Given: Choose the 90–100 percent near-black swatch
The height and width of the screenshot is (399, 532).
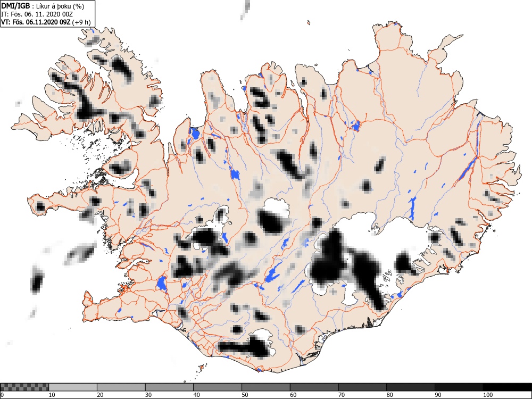Looking at the screenshot, I should click(x=459, y=387).
